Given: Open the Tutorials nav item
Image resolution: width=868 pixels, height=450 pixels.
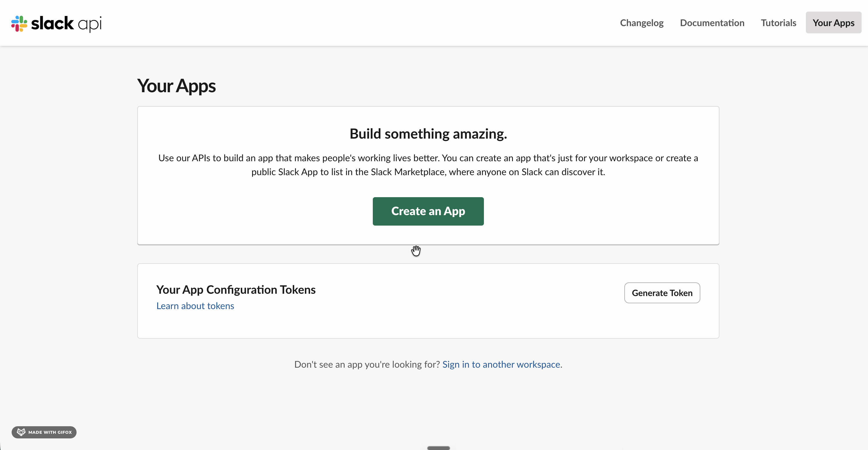Looking at the screenshot, I should (x=778, y=23).
